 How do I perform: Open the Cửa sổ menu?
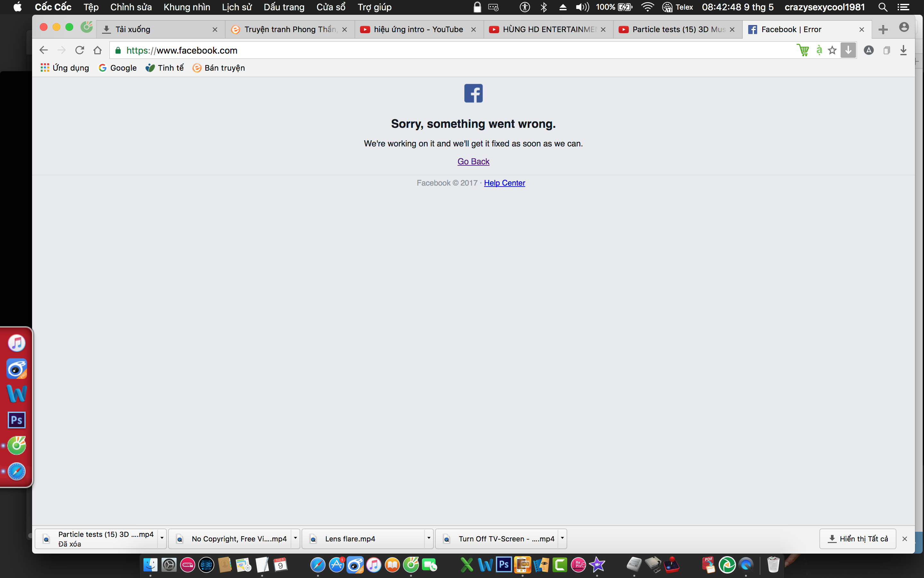point(331,7)
